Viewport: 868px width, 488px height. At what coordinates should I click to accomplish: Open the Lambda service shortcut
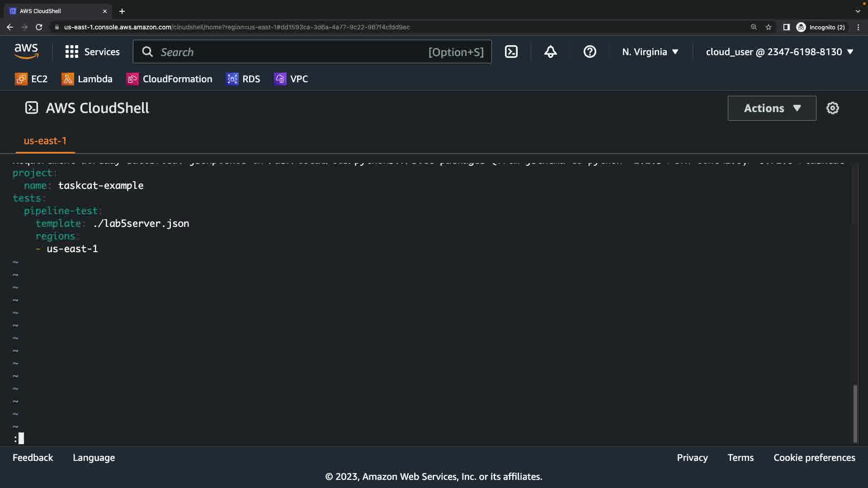click(x=87, y=79)
